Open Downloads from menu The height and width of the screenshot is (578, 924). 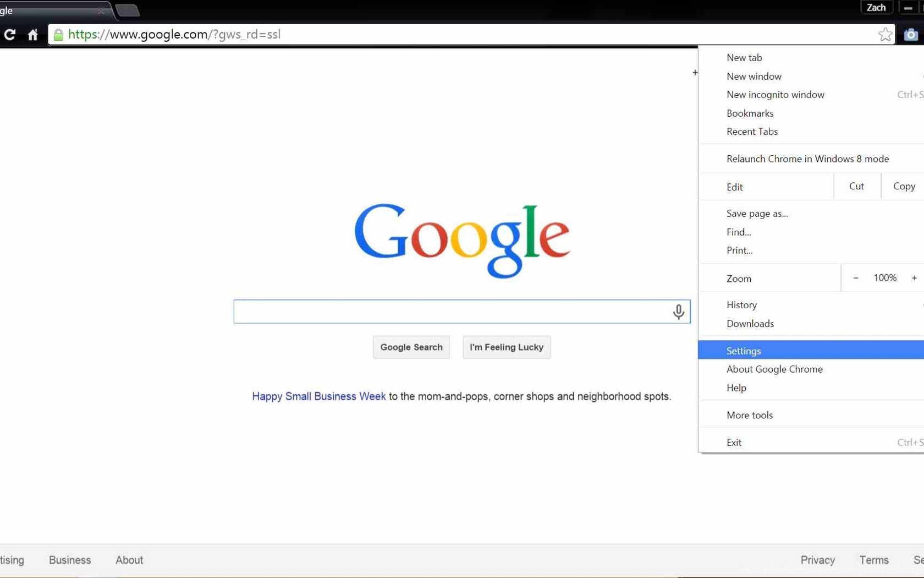(x=811, y=324)
